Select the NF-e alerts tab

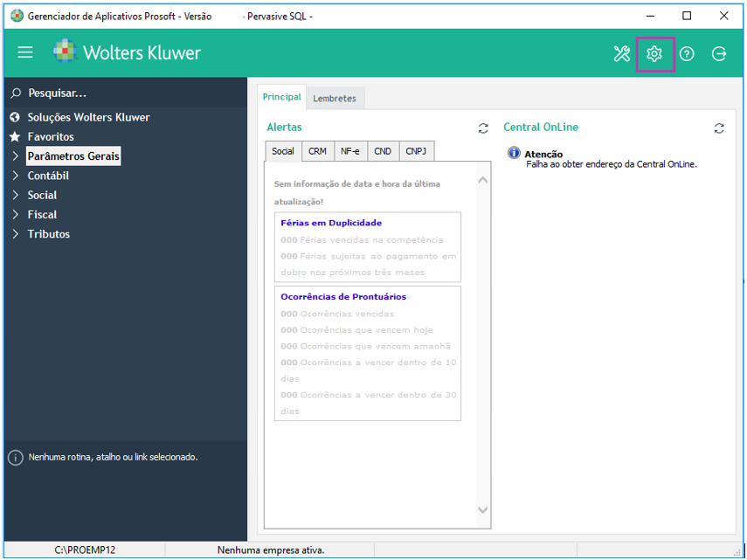click(350, 151)
